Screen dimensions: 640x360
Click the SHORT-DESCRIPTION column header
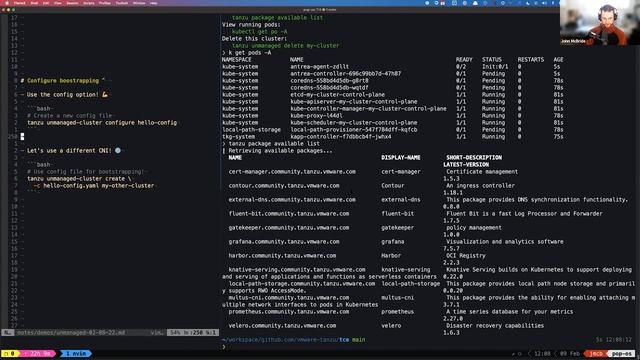pyautogui.click(x=474, y=158)
